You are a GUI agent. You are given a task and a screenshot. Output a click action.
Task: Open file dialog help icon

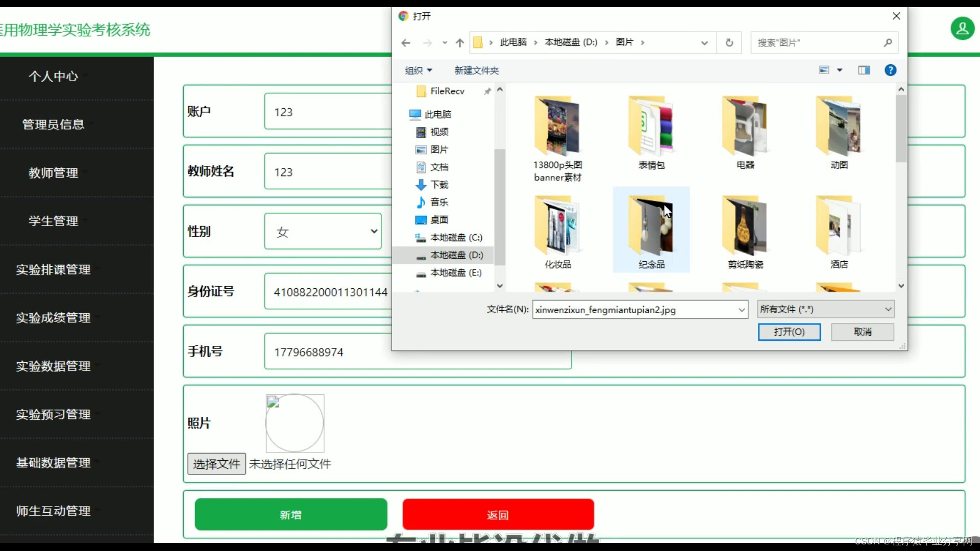890,70
